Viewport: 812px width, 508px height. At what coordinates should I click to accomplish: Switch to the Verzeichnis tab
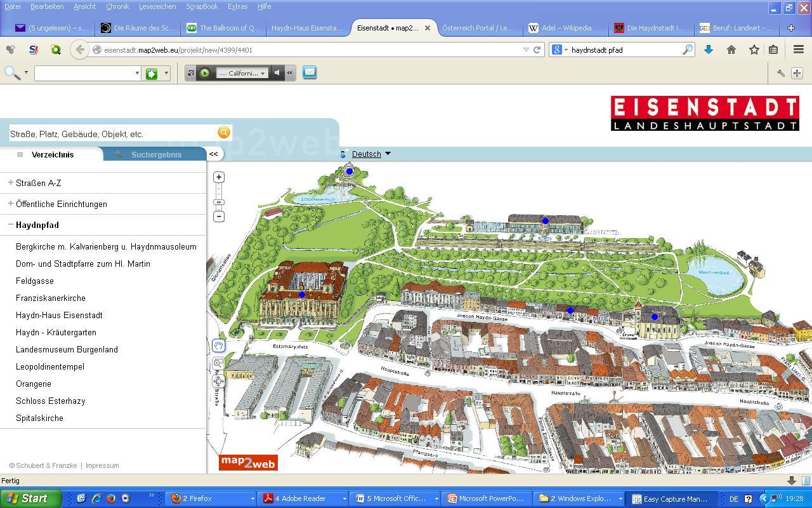tap(51, 154)
